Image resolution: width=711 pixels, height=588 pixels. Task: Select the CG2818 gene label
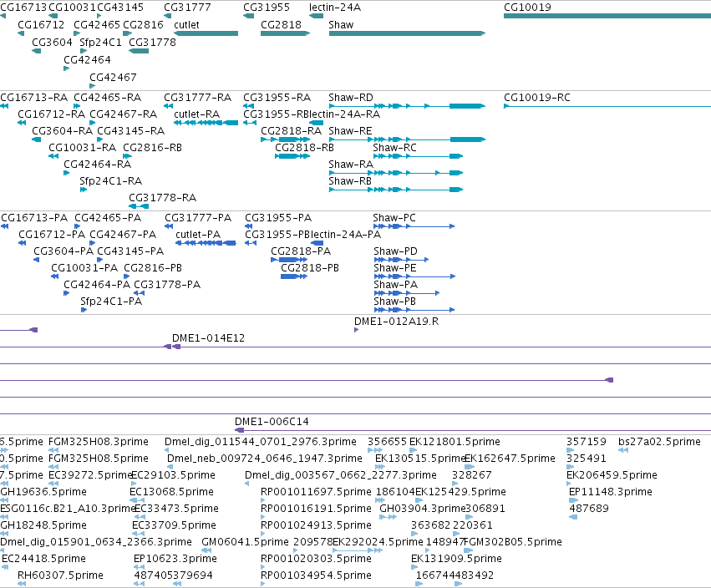[x=281, y=25]
